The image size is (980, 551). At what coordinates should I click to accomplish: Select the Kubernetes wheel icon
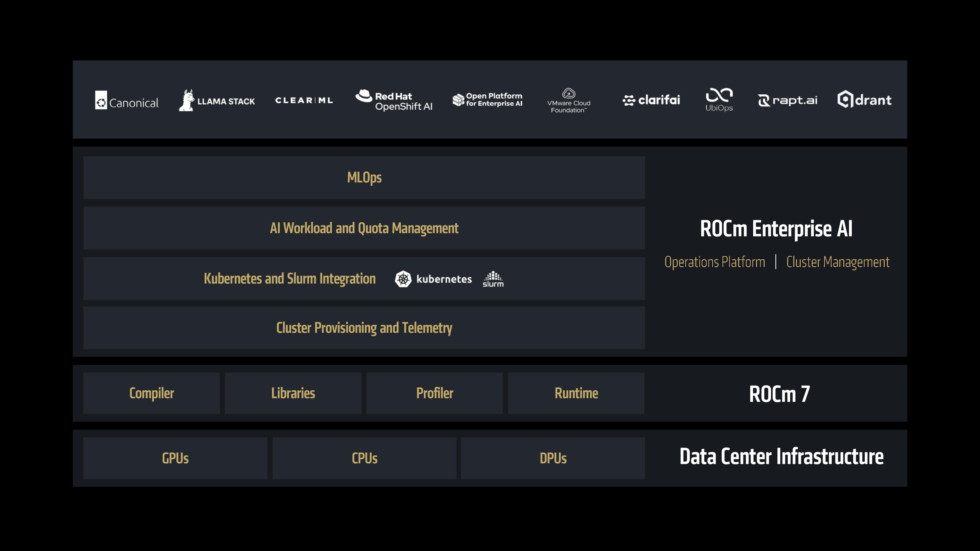(404, 279)
